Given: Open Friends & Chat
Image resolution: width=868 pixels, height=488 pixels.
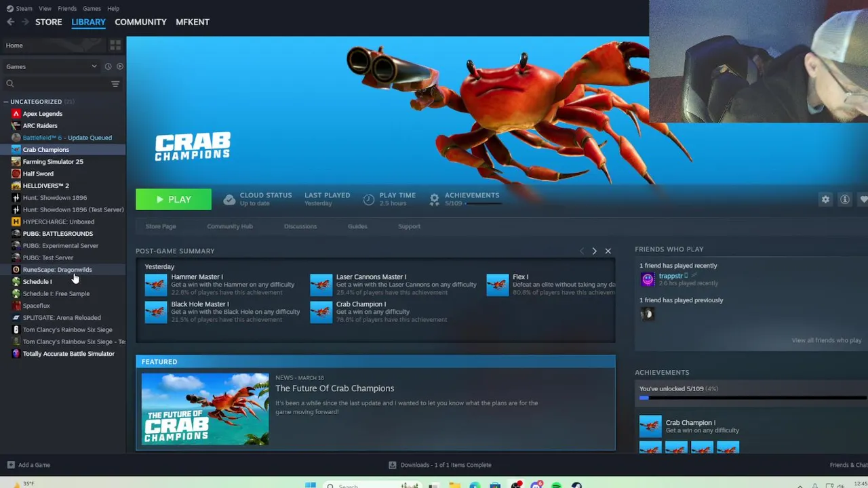Looking at the screenshot, I should [848, 465].
